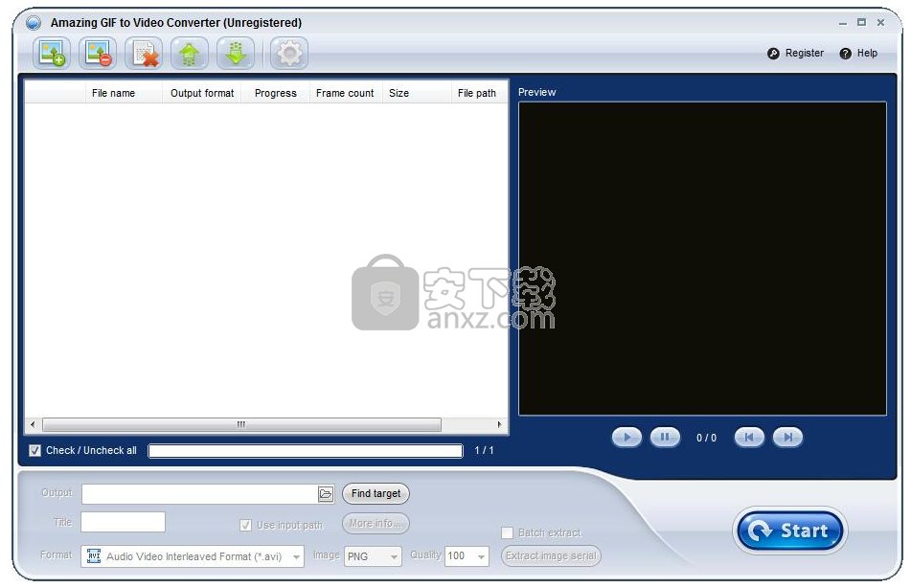Move item up with green up arrow
911x588 pixels.
[190, 54]
